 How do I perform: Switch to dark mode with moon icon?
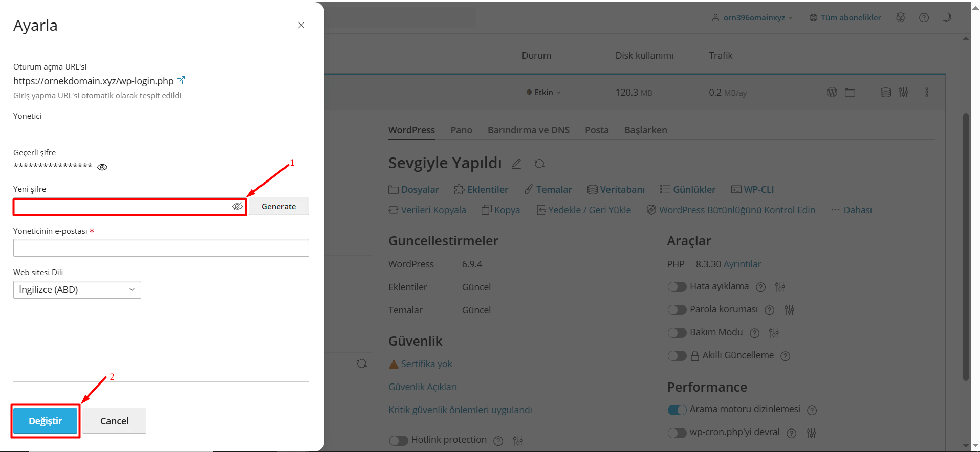click(x=947, y=18)
